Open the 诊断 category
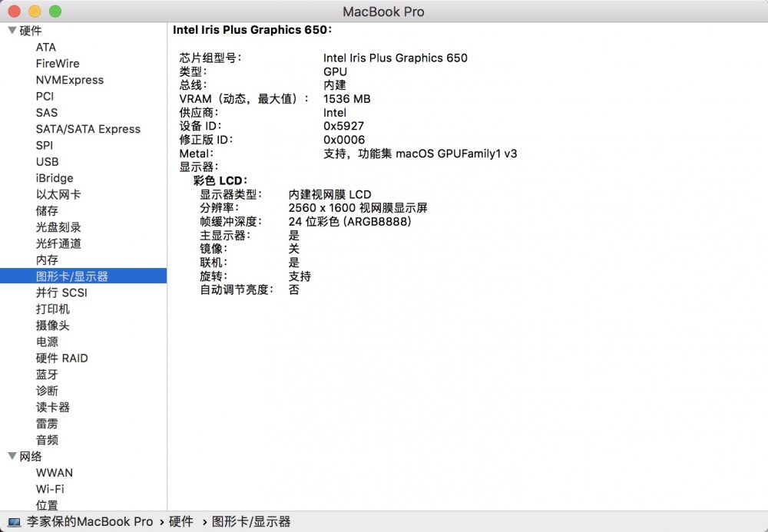 point(47,391)
